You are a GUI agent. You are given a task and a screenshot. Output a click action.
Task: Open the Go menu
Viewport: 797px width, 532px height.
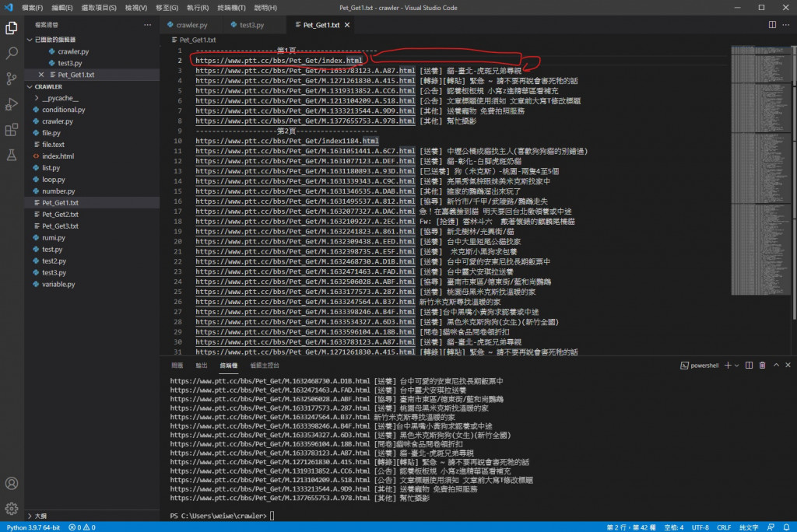(x=167, y=8)
